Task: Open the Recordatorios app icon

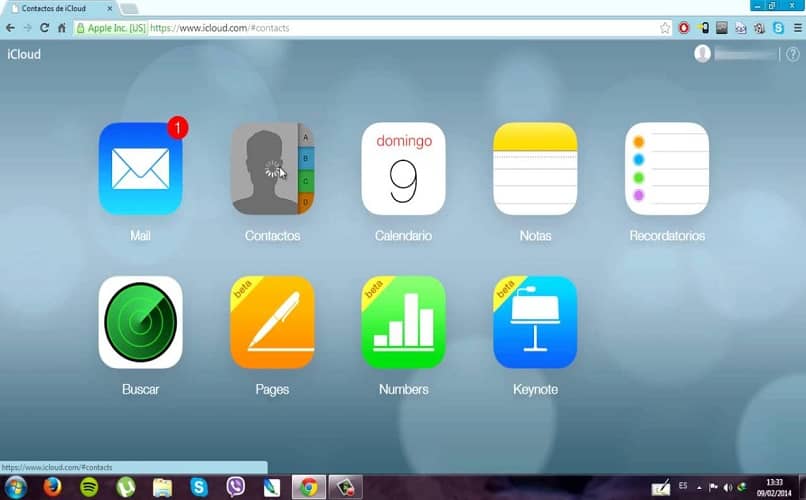Action: (667, 169)
